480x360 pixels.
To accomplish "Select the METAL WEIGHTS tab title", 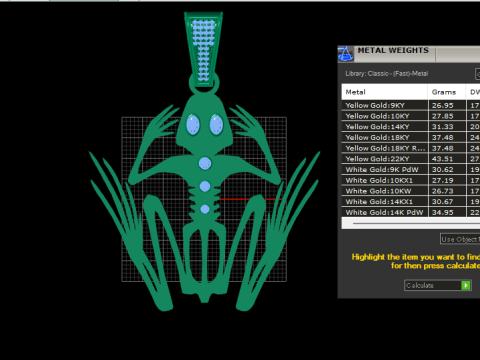I will [393, 50].
